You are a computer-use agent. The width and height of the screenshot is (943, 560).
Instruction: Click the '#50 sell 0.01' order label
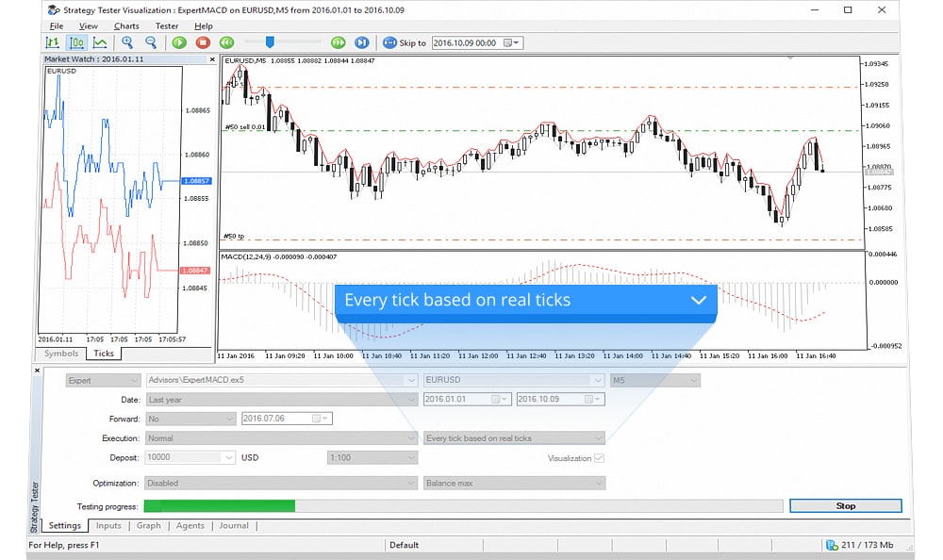[245, 127]
